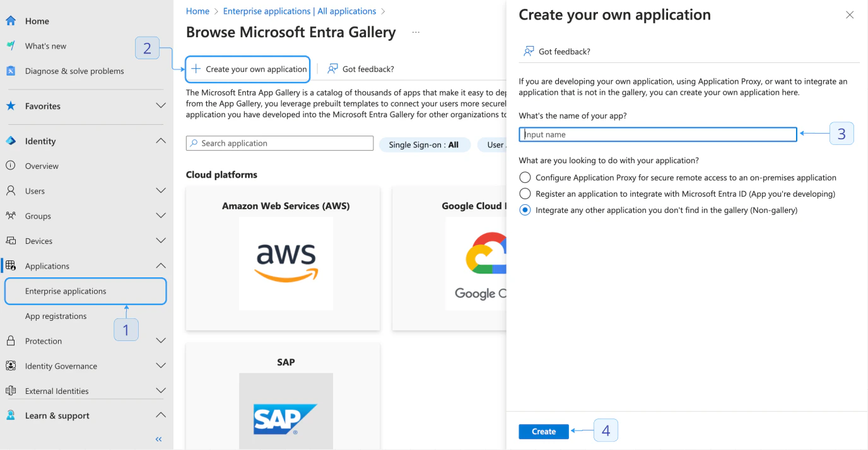Image resolution: width=868 pixels, height=450 pixels.
Task: Expand the Identity Governance chevron
Action: coord(161,366)
